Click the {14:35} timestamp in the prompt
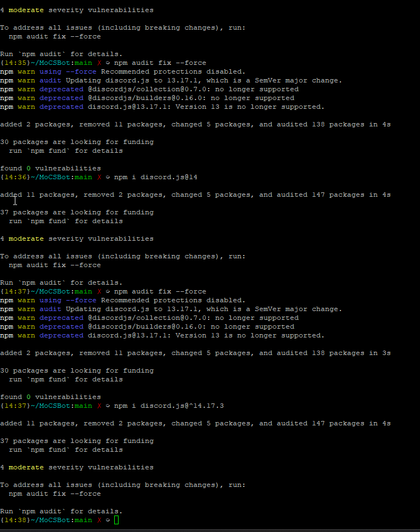420x532 pixels. click(11, 63)
